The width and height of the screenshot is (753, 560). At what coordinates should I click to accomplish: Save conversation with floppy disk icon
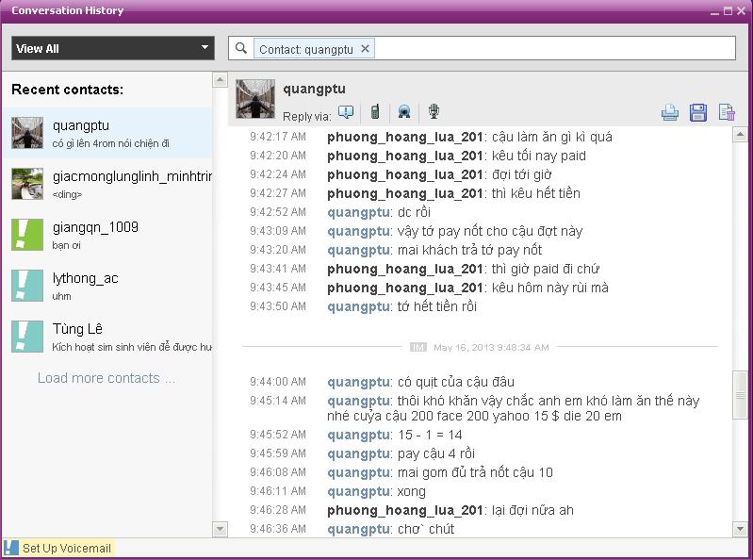pos(698,112)
